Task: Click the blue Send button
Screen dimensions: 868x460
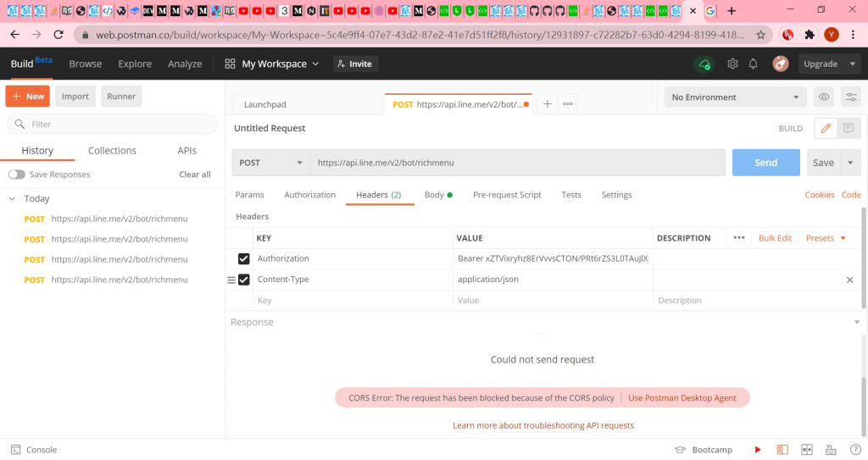Action: coord(765,163)
